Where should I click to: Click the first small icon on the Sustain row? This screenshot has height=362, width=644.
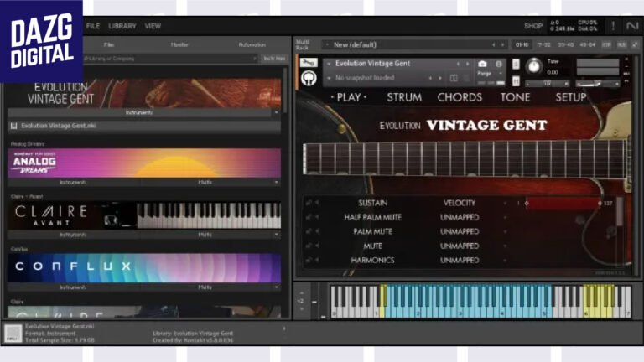coord(308,203)
